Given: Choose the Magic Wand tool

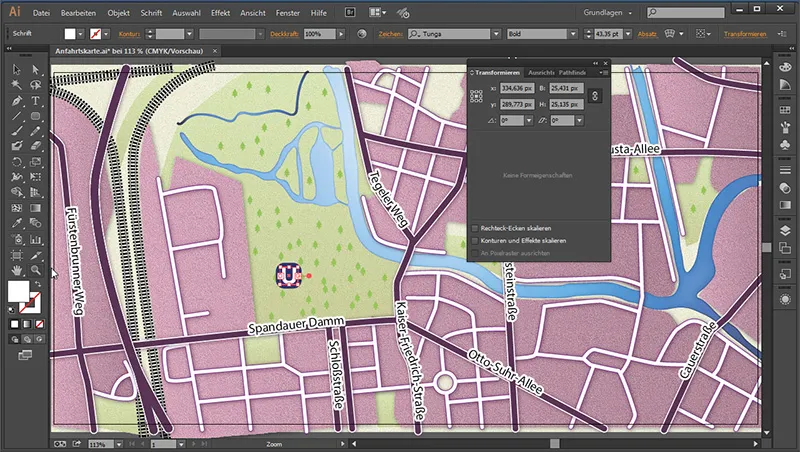Looking at the screenshot, I should (x=16, y=85).
